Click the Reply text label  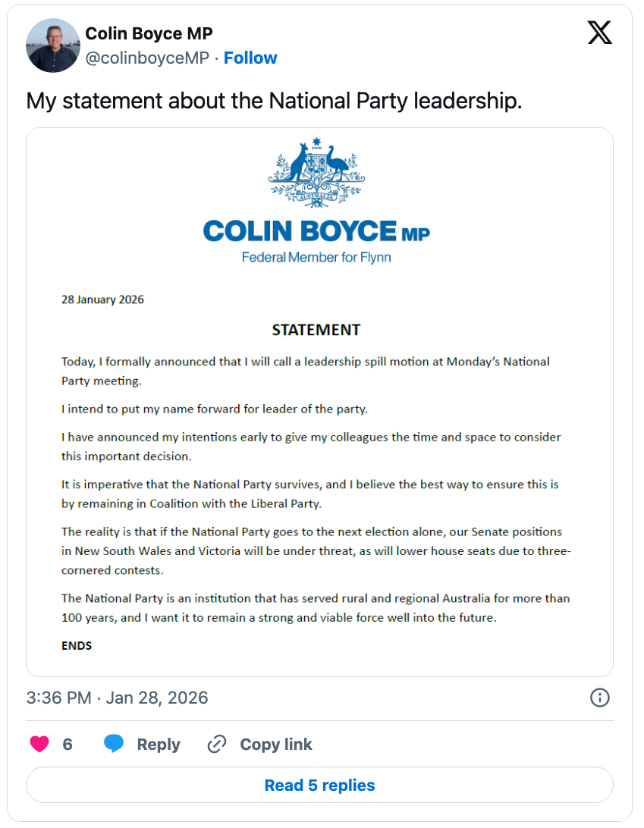(159, 745)
